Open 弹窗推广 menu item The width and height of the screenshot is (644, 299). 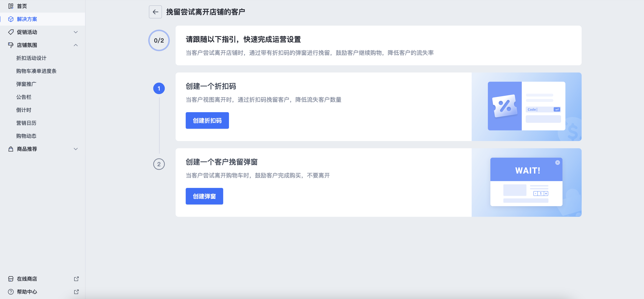(26, 84)
